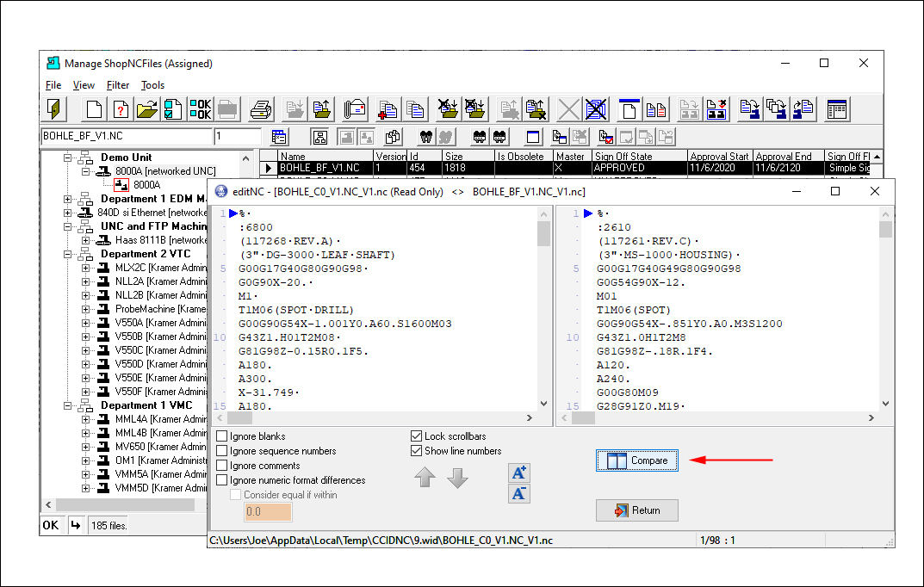Screen dimensions: 924x587
Task: Collapse the Department 2 VTC node
Action: click(68, 255)
